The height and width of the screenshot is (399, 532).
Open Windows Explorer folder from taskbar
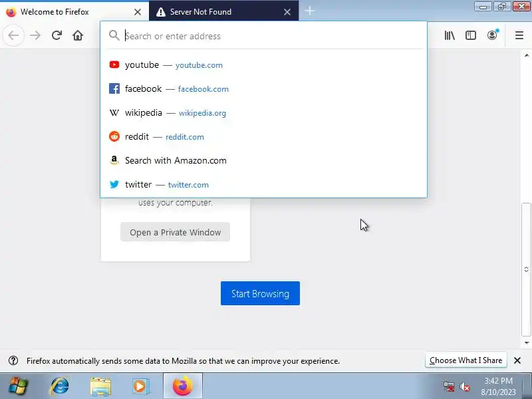click(100, 386)
